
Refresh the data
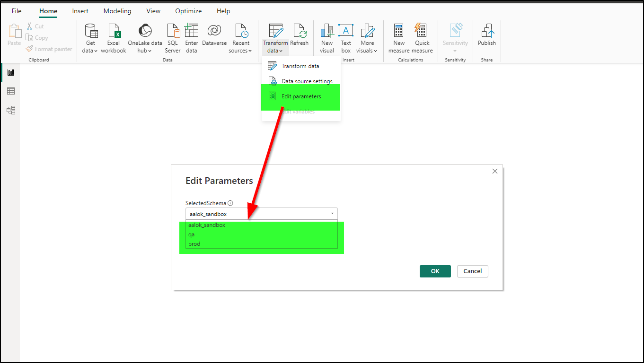(x=300, y=35)
